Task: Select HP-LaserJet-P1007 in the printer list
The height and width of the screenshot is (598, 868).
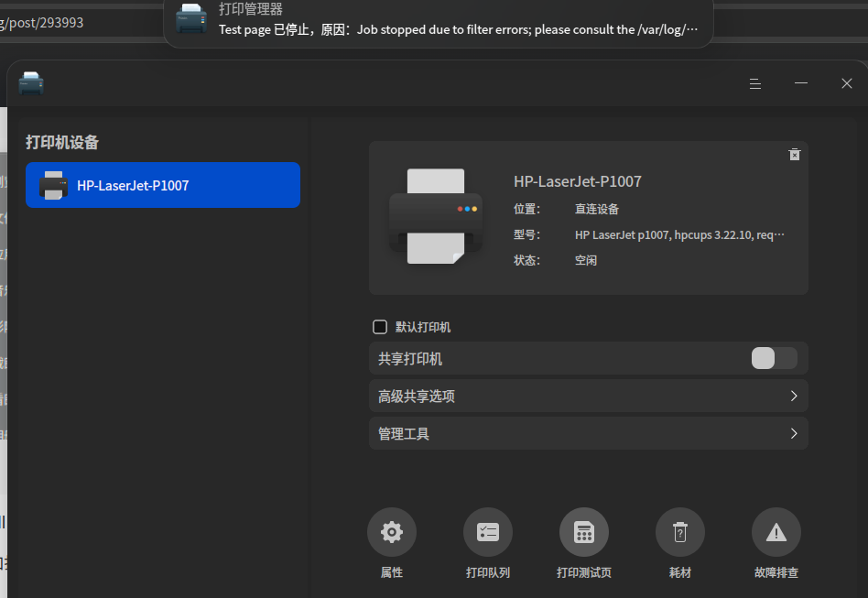Action: point(163,185)
